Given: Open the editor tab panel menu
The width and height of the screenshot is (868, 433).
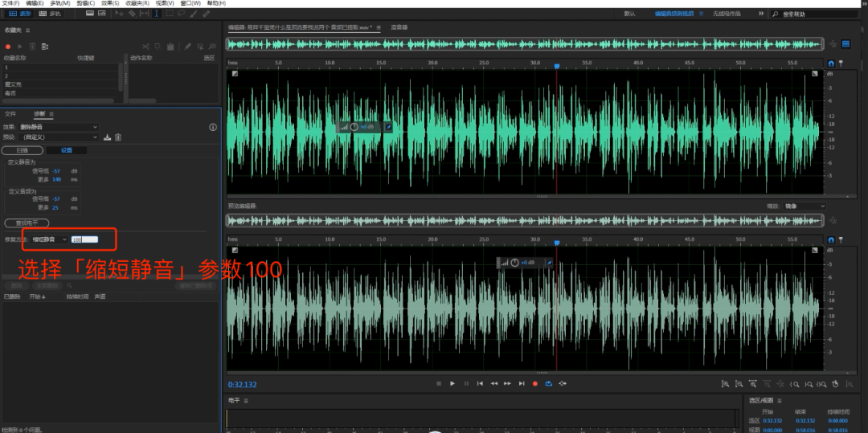Looking at the screenshot, I should point(379,27).
